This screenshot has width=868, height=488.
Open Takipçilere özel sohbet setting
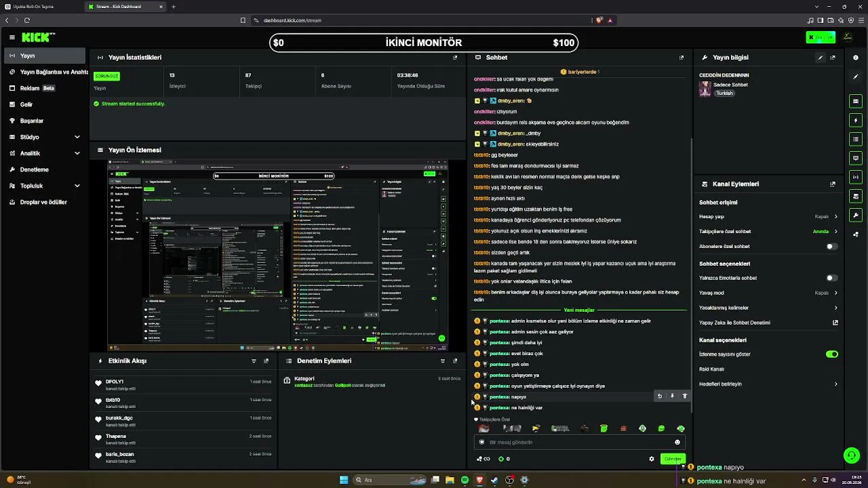point(768,231)
